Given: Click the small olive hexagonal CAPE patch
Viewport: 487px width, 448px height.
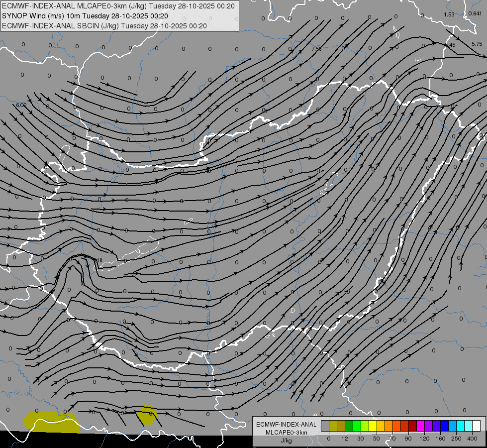Looking at the screenshot, I should (147, 415).
